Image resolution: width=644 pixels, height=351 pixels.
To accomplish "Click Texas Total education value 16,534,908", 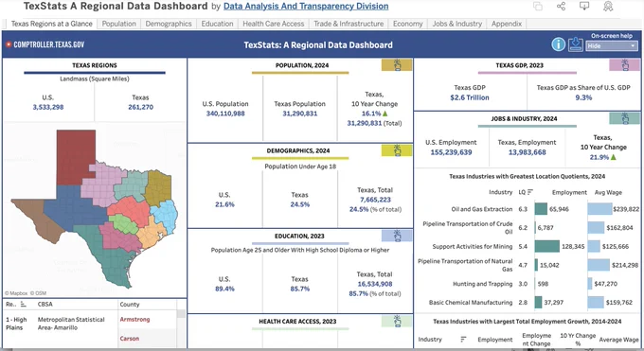I will 375,284.
